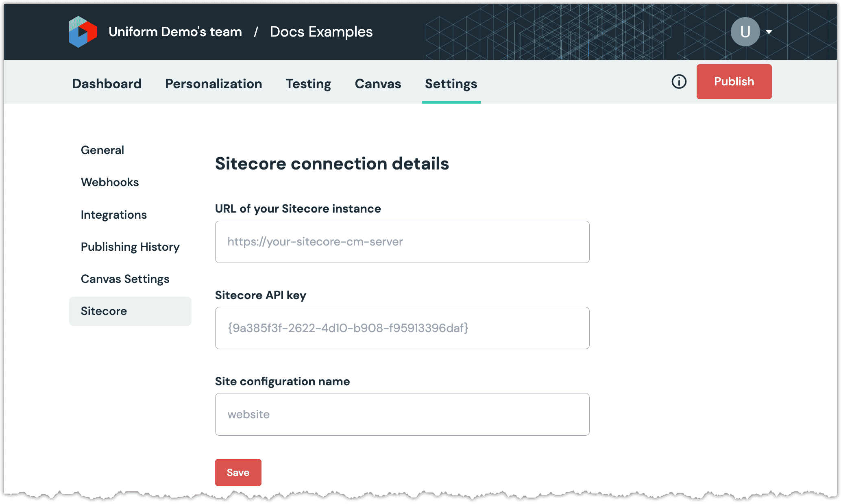Click the Site configuration name field
Image resolution: width=841 pixels, height=504 pixels.
402,414
